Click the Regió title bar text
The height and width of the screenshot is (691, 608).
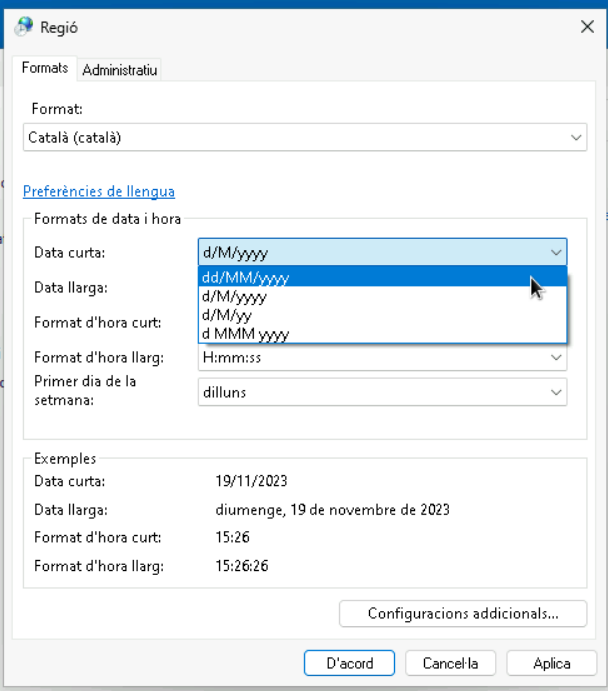point(59,27)
